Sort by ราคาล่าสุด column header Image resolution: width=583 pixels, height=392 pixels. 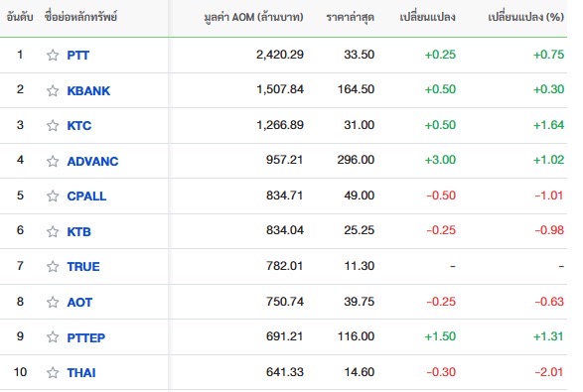(x=350, y=17)
